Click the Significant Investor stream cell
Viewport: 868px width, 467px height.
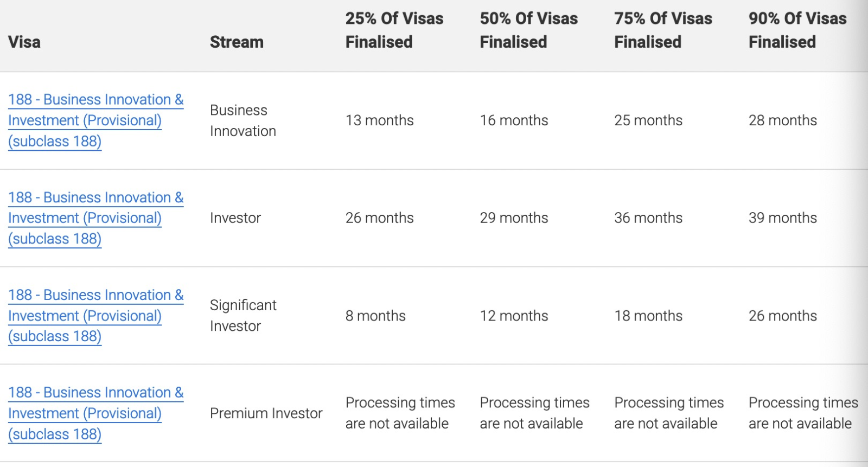243,316
